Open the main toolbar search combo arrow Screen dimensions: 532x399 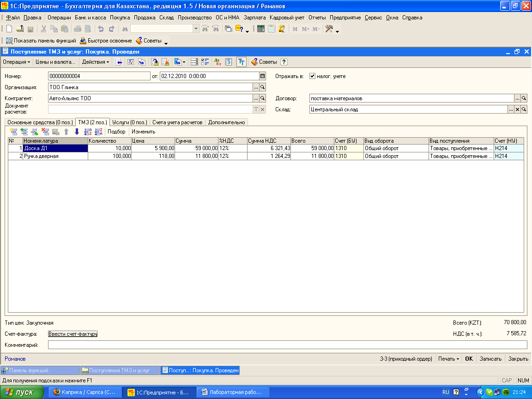(196, 29)
